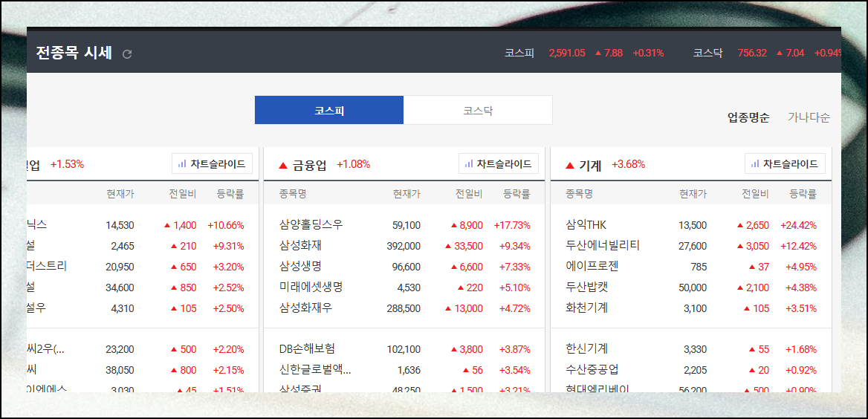Open 차트슬라이드 in the +1.53% sector panel
This screenshot has width=868, height=419.
click(212, 164)
